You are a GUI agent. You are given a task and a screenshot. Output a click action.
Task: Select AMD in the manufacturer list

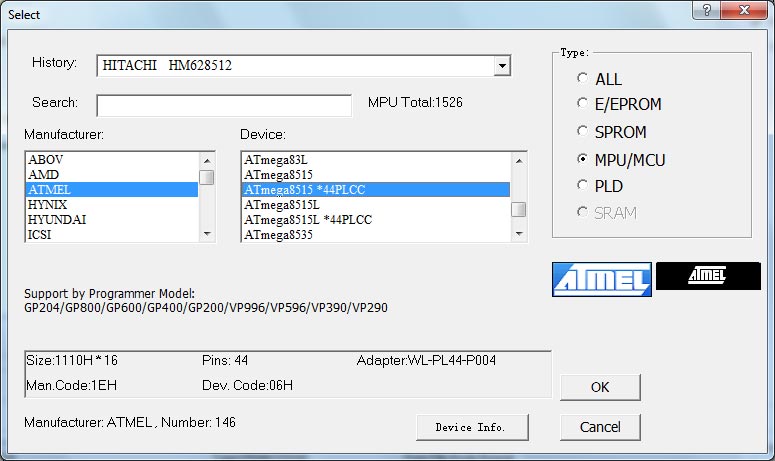(112, 174)
